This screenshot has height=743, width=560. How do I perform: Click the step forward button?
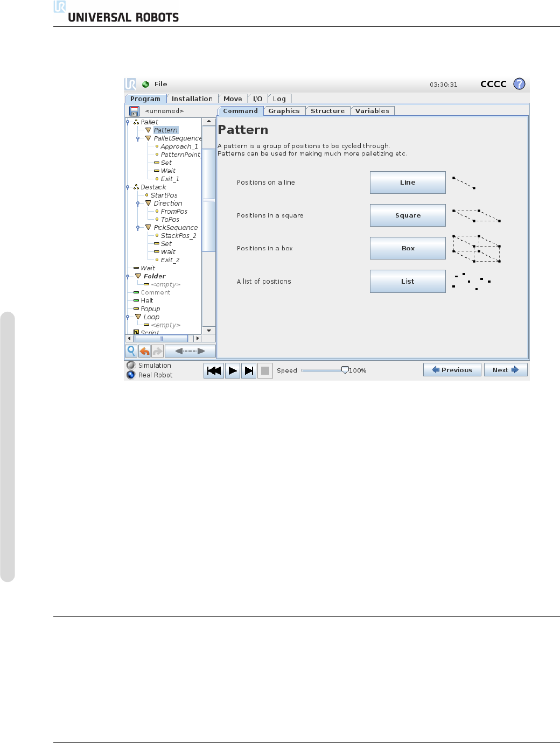249,370
